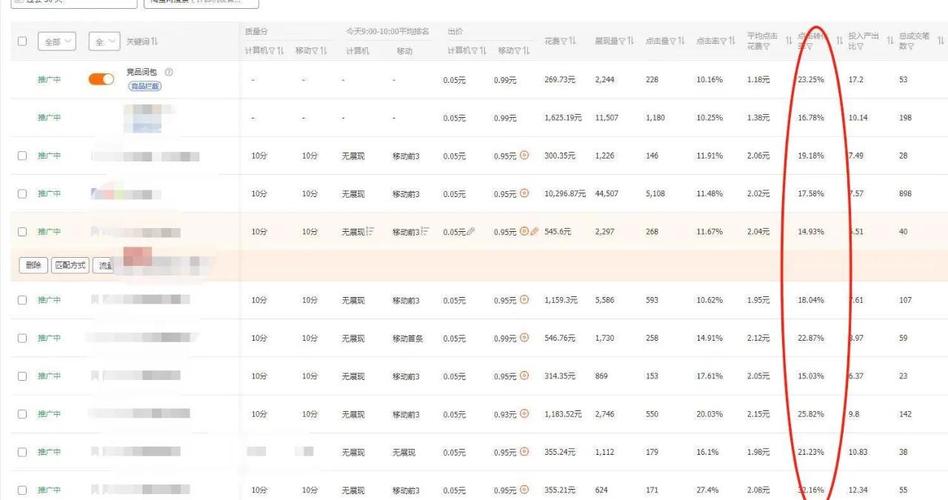
Task: Click the 删除 button
Action: pos(33,265)
